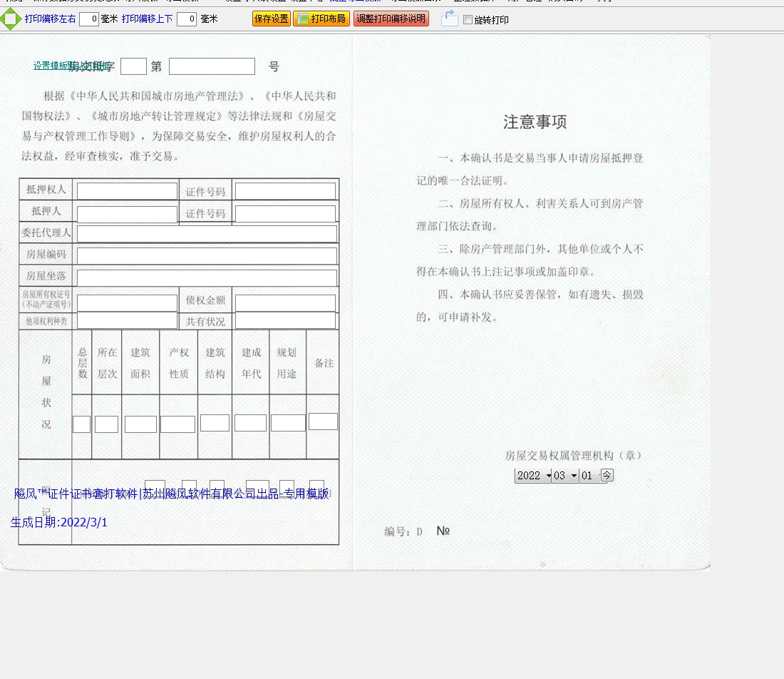Open the year dropdown showing 2022
784x679 pixels.
click(533, 476)
